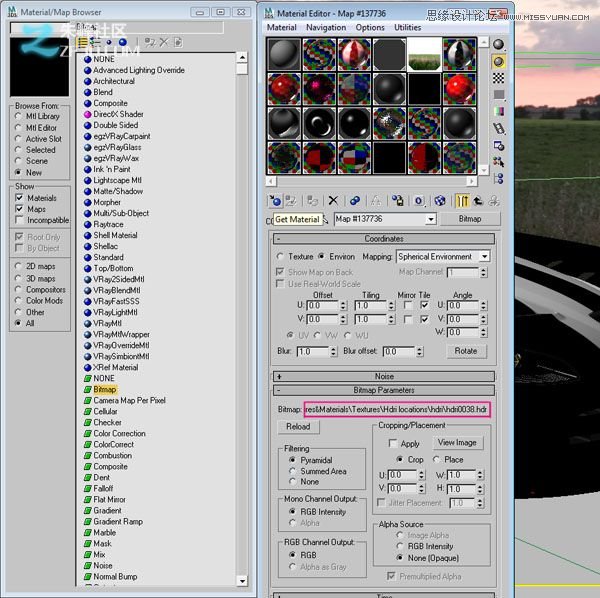Collapse the Bitmap Parameters rollout
This screenshot has width=600, height=598.
point(383,390)
